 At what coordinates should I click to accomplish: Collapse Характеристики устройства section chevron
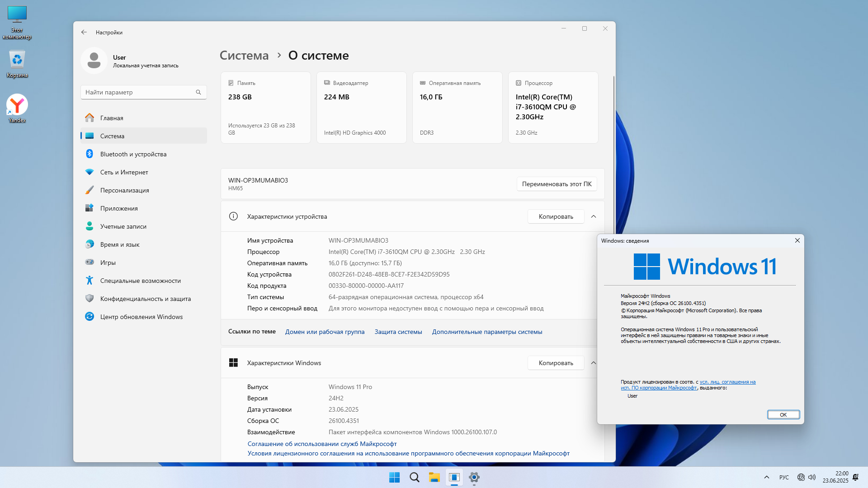point(593,216)
